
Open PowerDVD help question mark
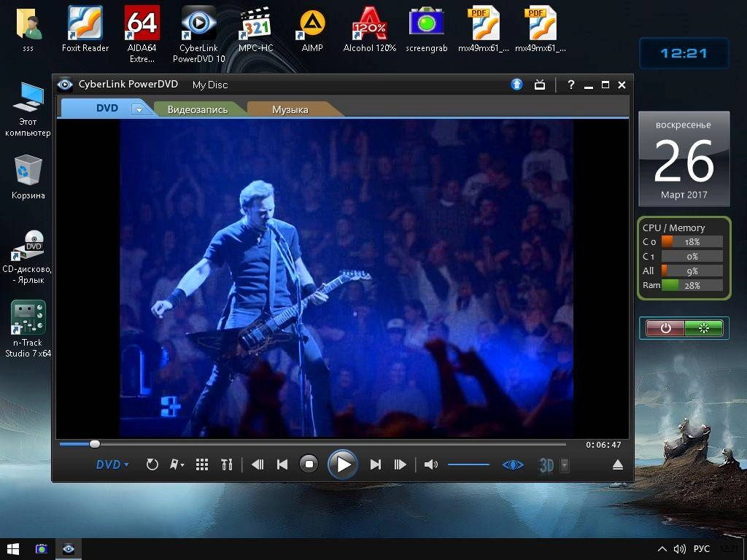coord(570,85)
